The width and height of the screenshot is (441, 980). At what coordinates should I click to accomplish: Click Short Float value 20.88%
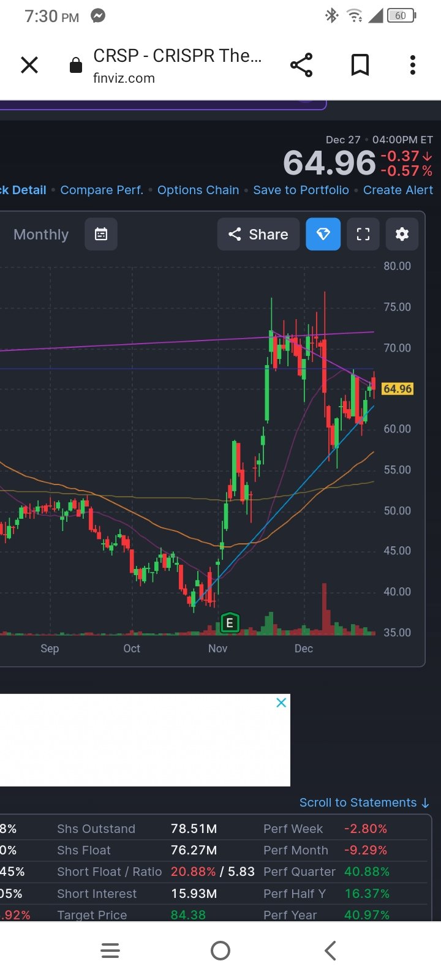point(194,872)
